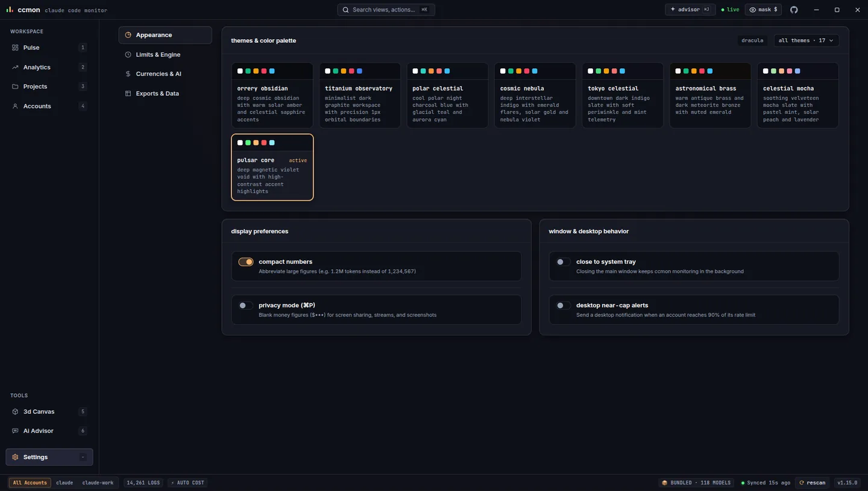Choose the cosmic nebula theme card
Viewport: 868px width, 491px height.
tap(535, 95)
